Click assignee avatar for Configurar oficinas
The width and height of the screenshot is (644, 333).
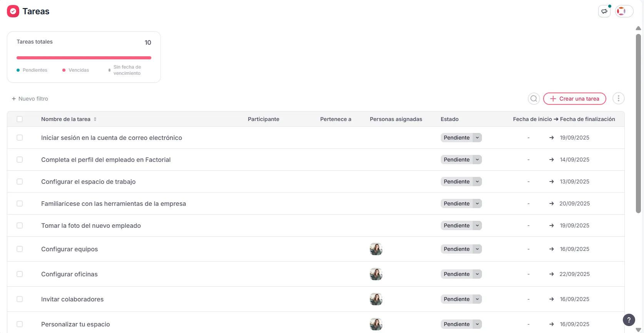click(x=376, y=274)
